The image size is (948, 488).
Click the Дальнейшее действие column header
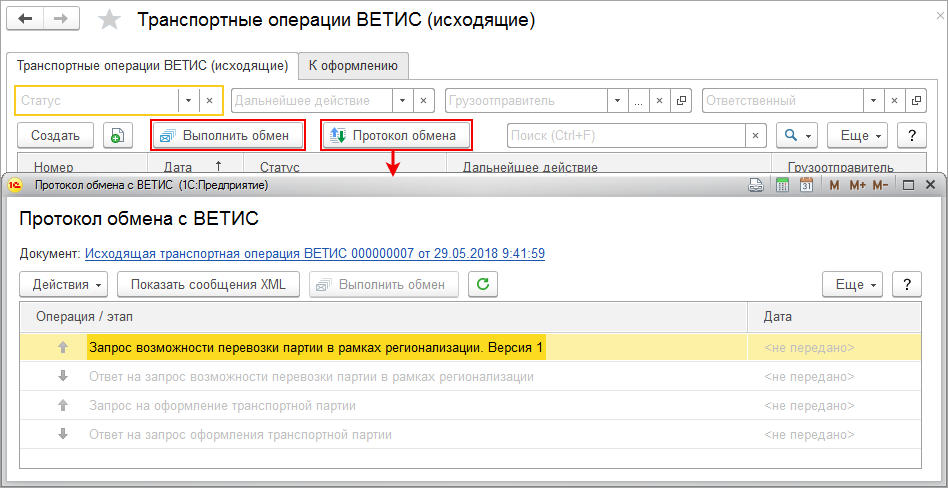click(x=609, y=166)
